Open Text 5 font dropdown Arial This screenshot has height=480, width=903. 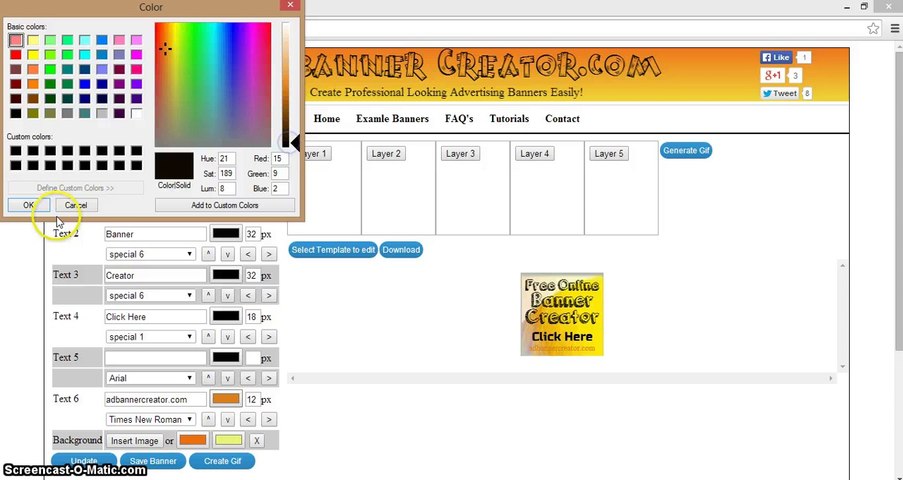click(x=151, y=378)
